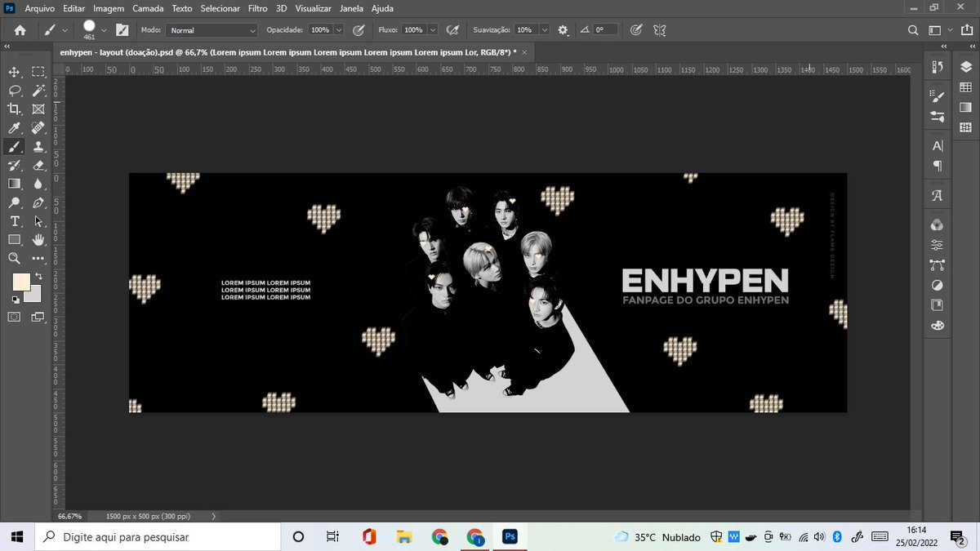
Task: Select the Crop tool
Action: point(14,109)
